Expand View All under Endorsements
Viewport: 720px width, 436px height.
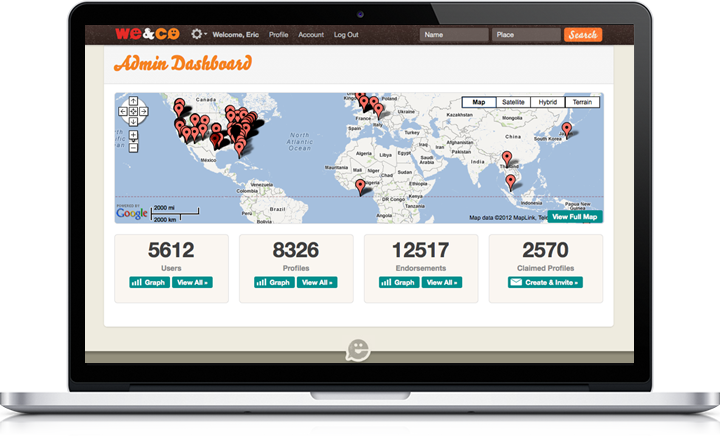click(441, 283)
